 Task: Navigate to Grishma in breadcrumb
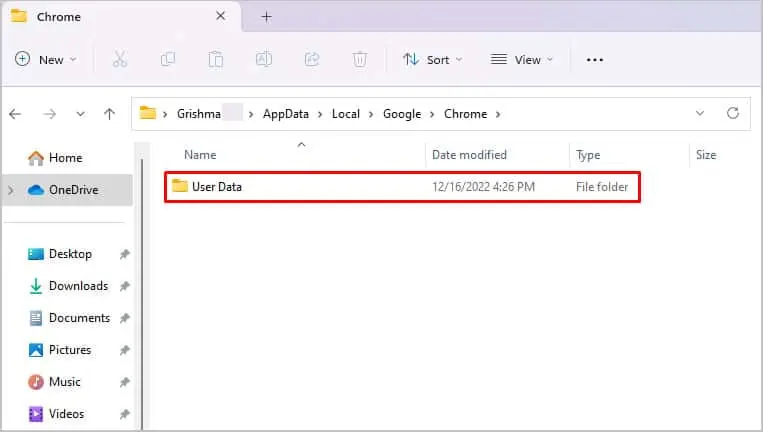199,114
